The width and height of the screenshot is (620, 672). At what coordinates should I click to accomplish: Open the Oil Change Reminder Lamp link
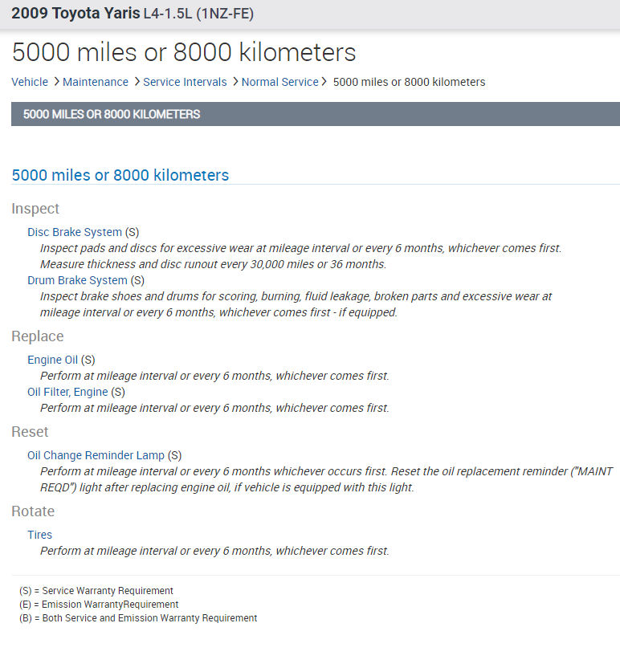coord(96,455)
